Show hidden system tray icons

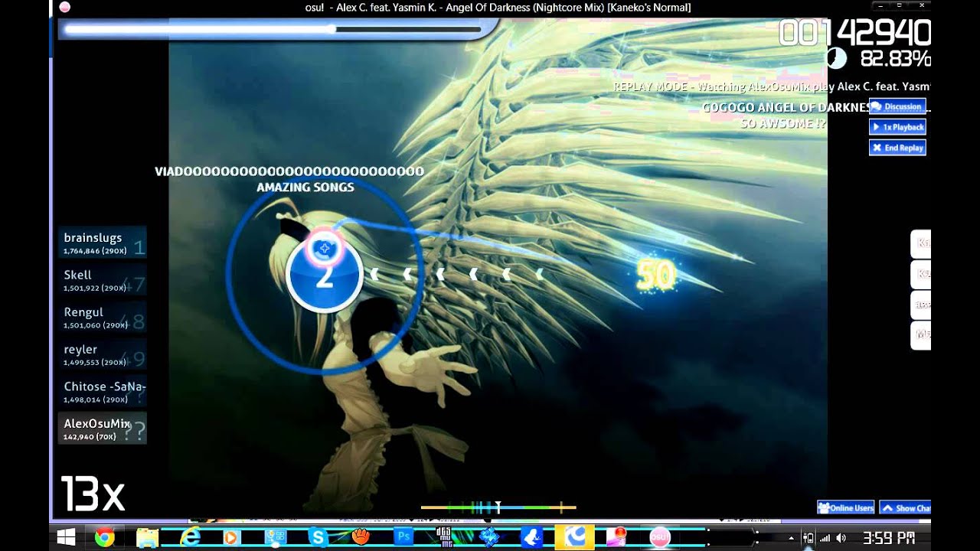pos(792,538)
